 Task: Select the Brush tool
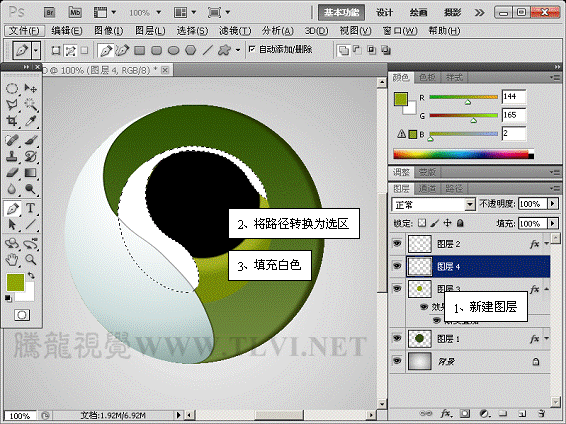[x=31, y=140]
